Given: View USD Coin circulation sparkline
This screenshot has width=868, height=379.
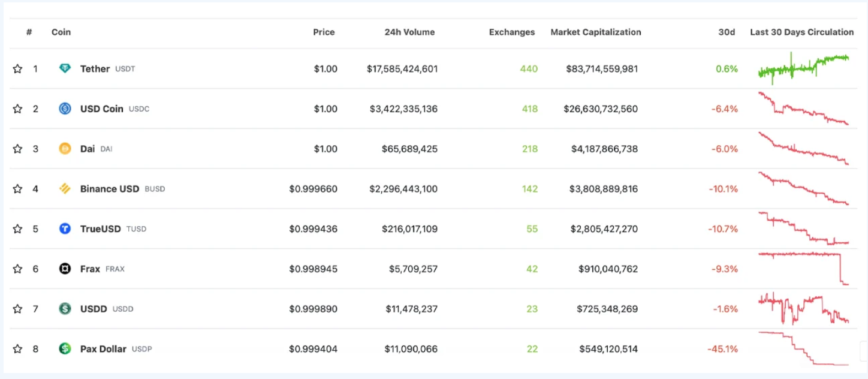Looking at the screenshot, I should pyautogui.click(x=804, y=109).
